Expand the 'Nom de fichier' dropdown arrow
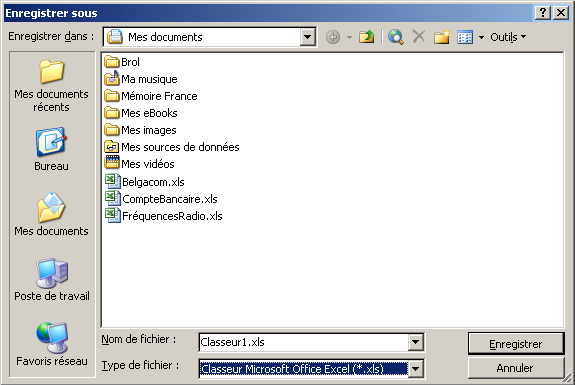Viewport: 575px width, 385px height. coord(415,342)
